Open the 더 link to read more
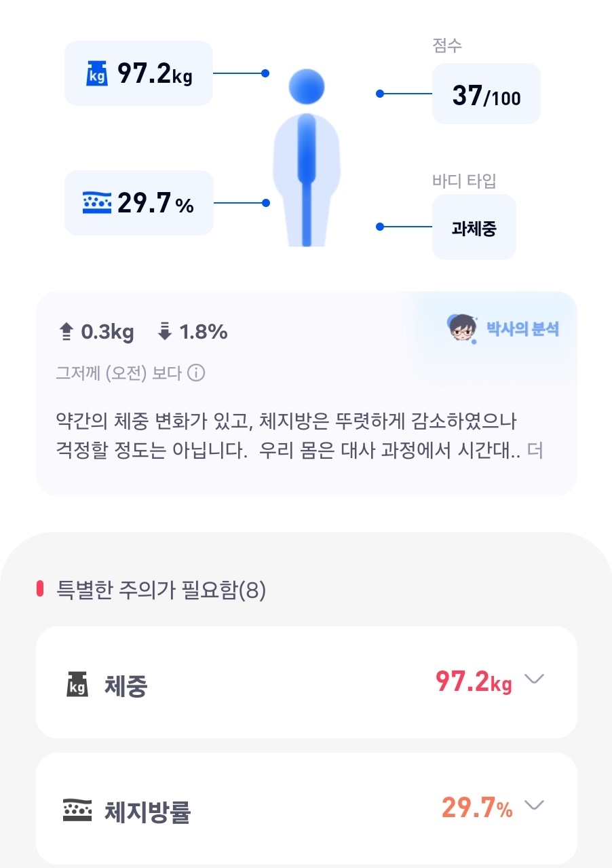This screenshot has width=612, height=868. [x=535, y=451]
